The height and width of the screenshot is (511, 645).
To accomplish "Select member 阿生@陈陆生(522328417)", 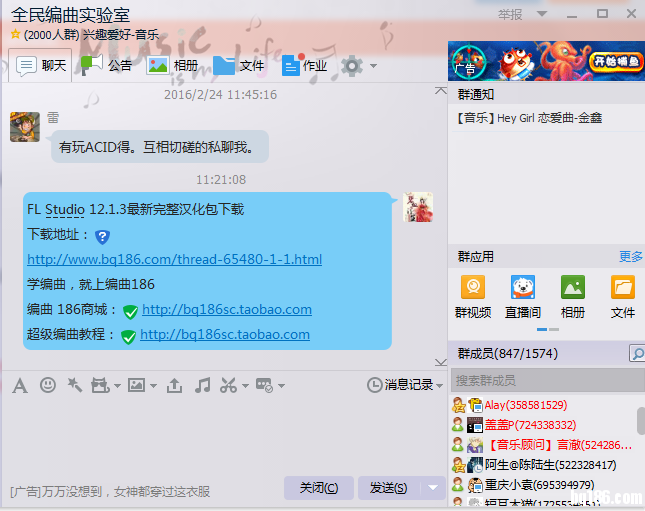I will (x=550, y=465).
